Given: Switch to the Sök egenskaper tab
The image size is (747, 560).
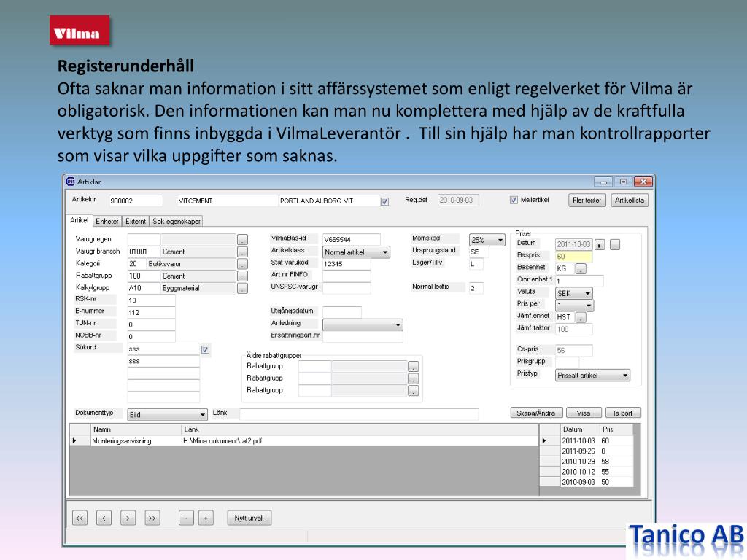Looking at the screenshot, I should (x=177, y=221).
